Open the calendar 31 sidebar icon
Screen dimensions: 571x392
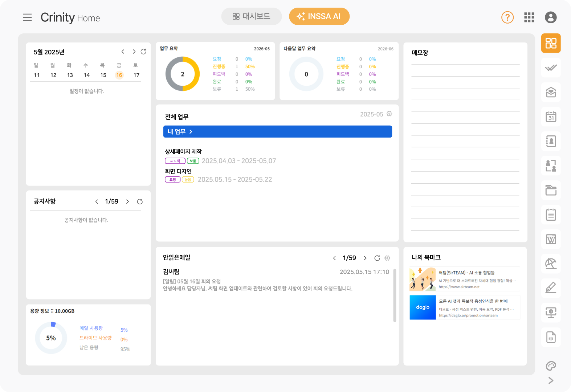pos(551,117)
